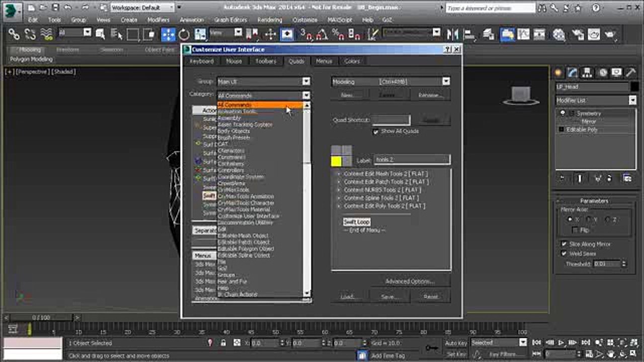The width and height of the screenshot is (644, 362).
Task: Click the Undo arrow in title bar
Action: coord(67,8)
